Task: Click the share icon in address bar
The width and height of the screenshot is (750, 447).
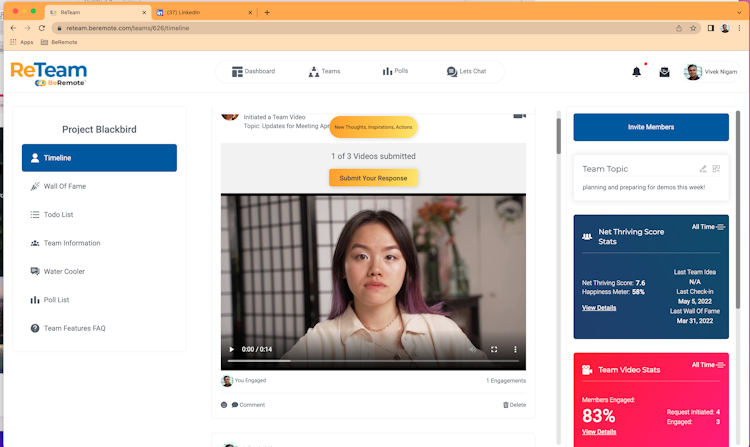Action: point(679,28)
